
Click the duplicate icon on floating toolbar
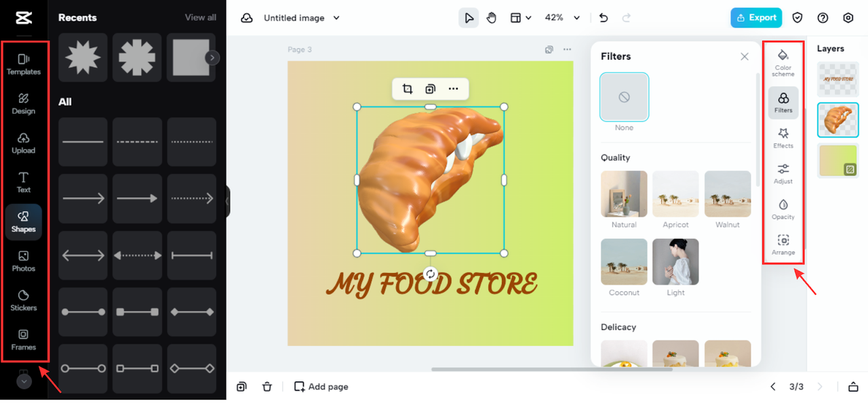tap(430, 89)
